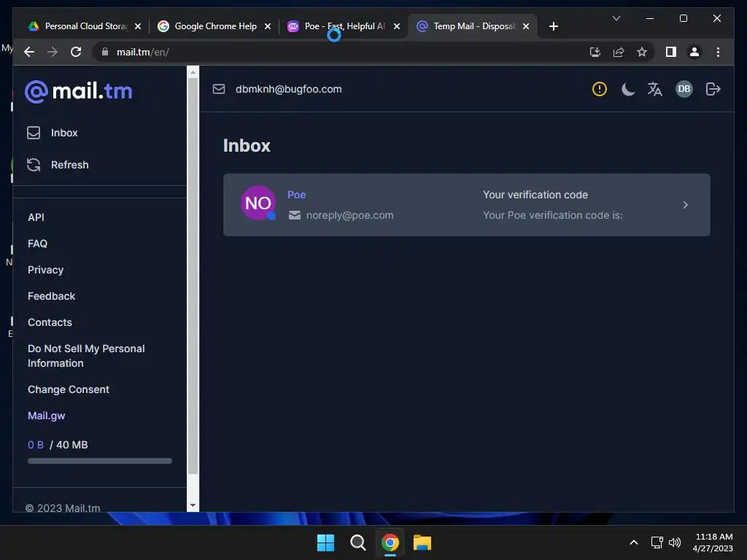Image resolution: width=747 pixels, height=560 pixels.
Task: Click the envelope icon beside dbmknh@bugfoo.com
Action: [x=219, y=89]
